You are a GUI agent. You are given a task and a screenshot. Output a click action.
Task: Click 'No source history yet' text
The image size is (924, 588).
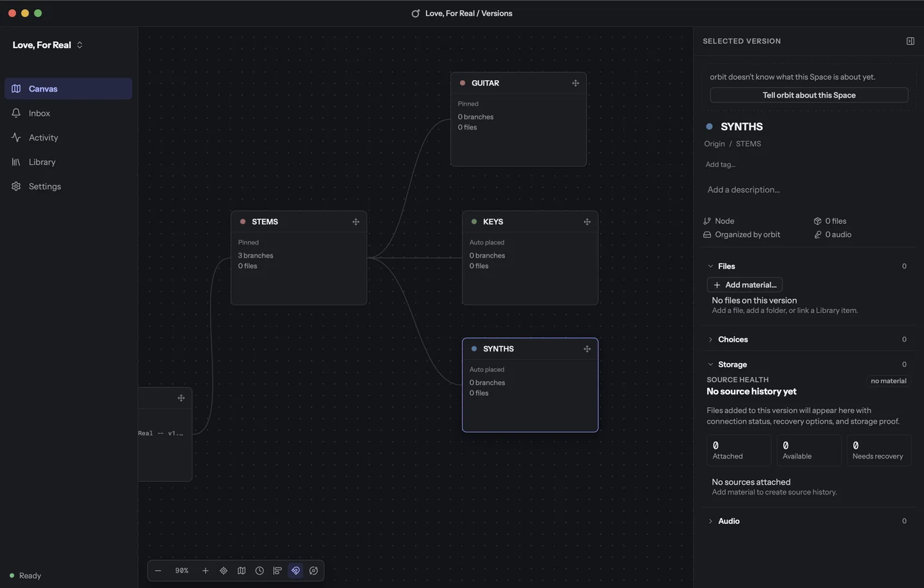751,392
